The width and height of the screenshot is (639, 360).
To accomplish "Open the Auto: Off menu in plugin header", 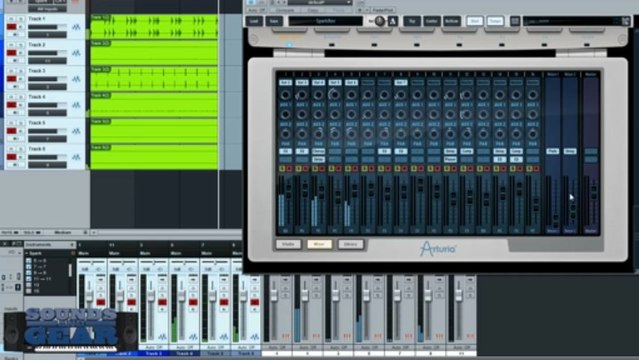I will coord(256,10).
